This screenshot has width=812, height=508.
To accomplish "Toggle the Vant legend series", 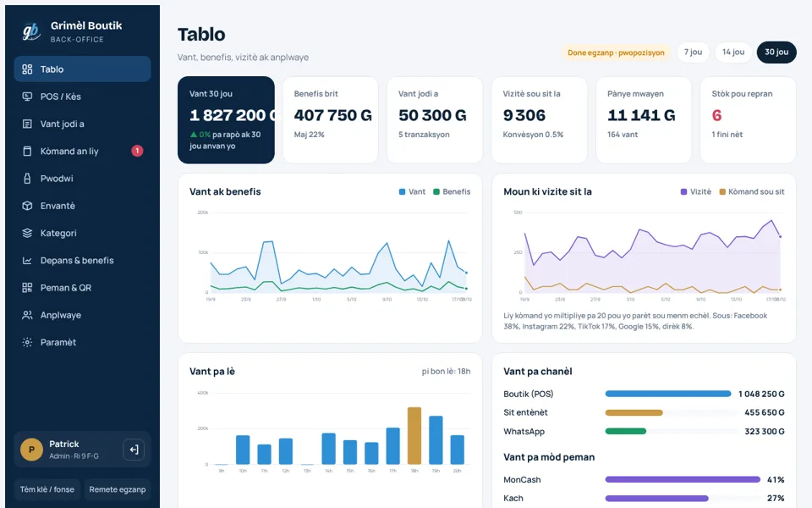I will 412,192.
